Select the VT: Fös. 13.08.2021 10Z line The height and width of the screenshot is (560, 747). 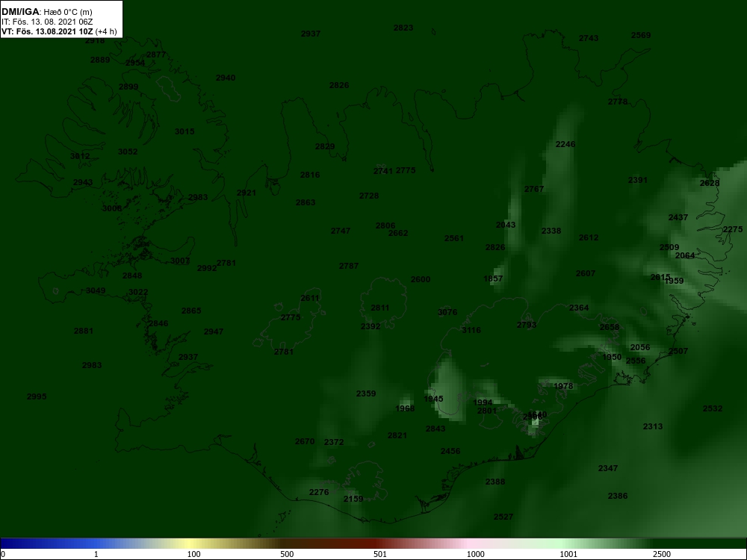[59, 31]
